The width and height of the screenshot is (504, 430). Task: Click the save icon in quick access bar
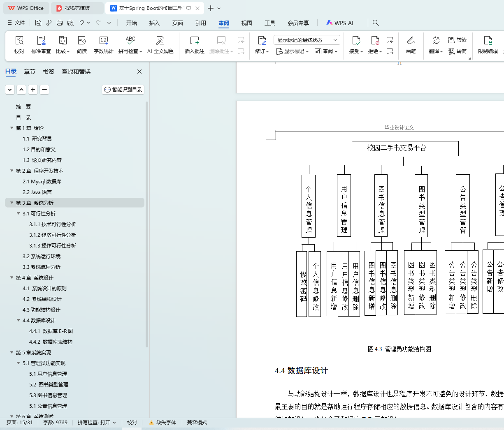point(38,23)
